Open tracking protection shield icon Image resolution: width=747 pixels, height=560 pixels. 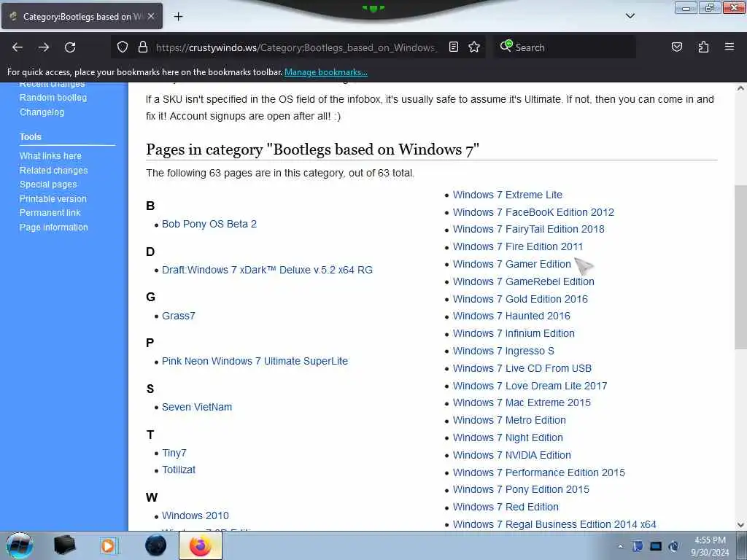(x=123, y=47)
